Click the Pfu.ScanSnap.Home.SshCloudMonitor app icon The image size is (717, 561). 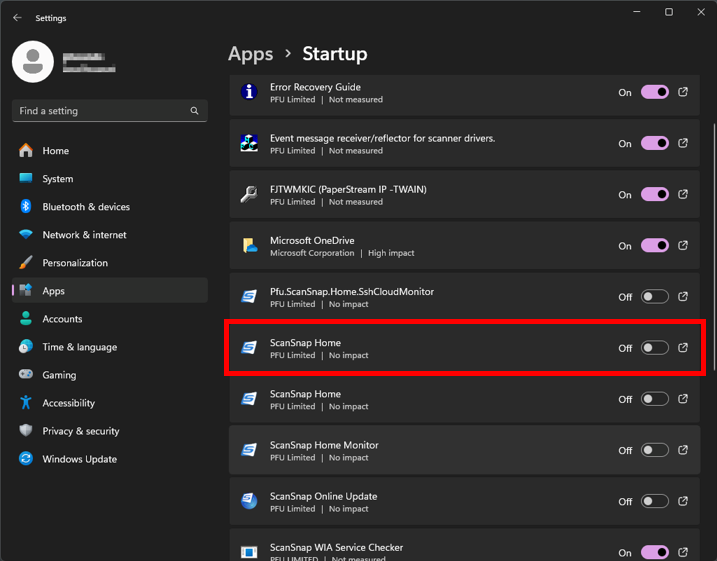pos(249,297)
